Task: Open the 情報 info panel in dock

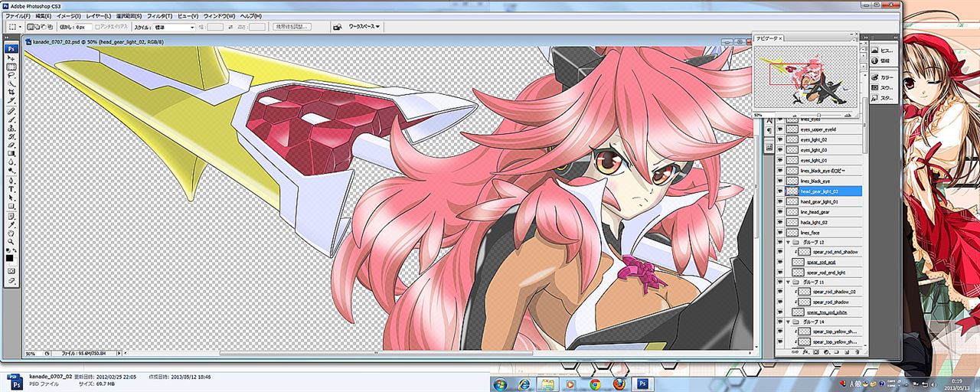Action: tap(882, 60)
